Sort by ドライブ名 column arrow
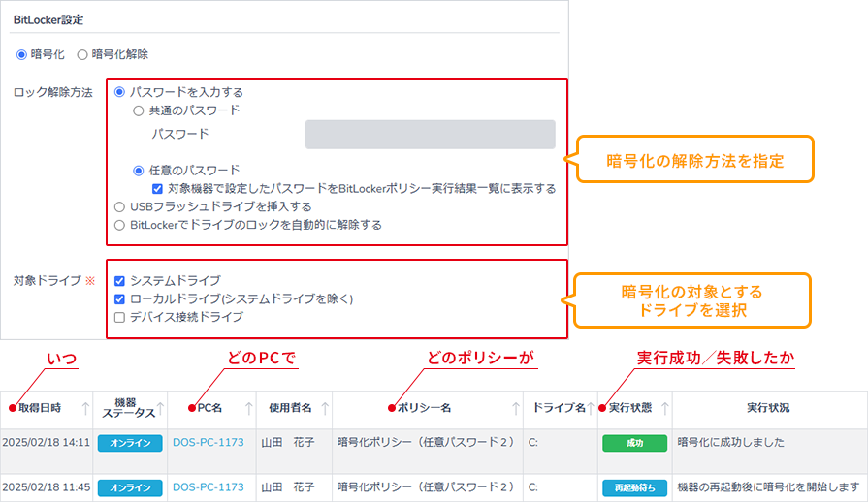This screenshot has width=868, height=502. (591, 409)
